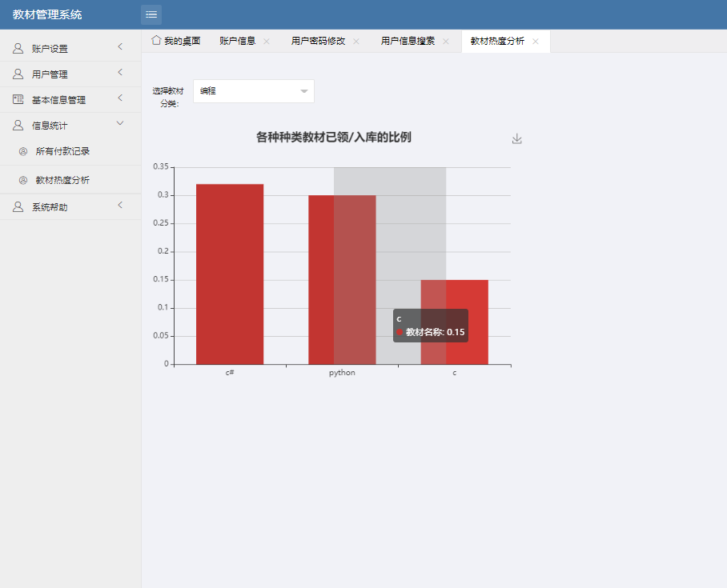Open the 基本信息管理 sidebar menu

[x=70, y=99]
